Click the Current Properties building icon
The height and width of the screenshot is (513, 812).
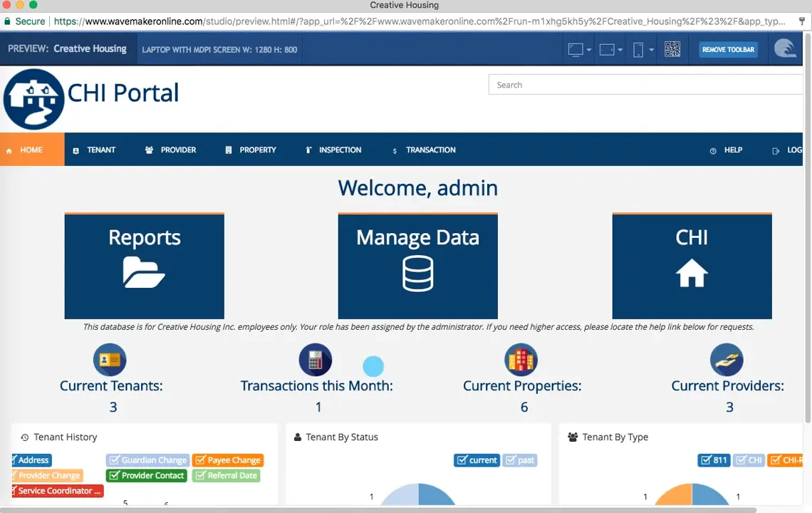click(521, 360)
